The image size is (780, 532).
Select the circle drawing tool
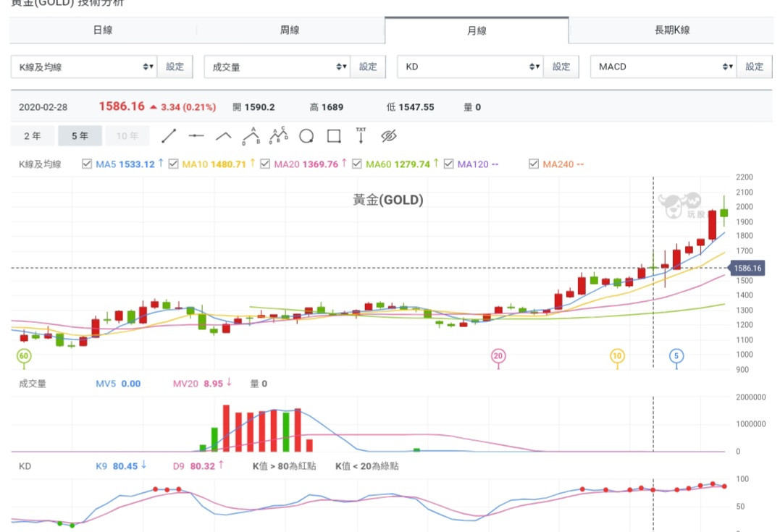tap(306, 136)
